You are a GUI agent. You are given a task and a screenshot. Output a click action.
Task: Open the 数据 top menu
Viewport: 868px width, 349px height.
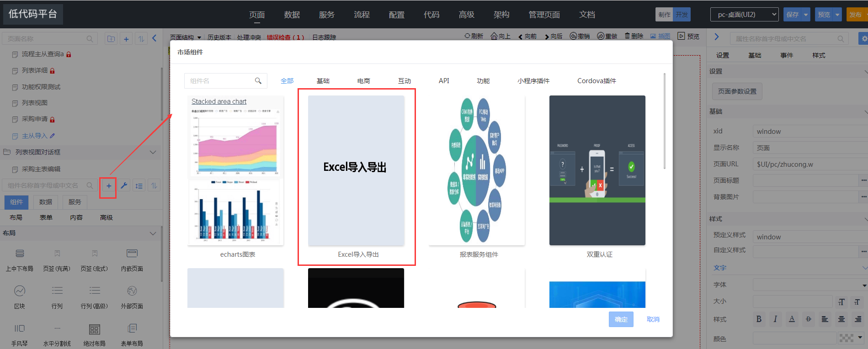click(292, 15)
